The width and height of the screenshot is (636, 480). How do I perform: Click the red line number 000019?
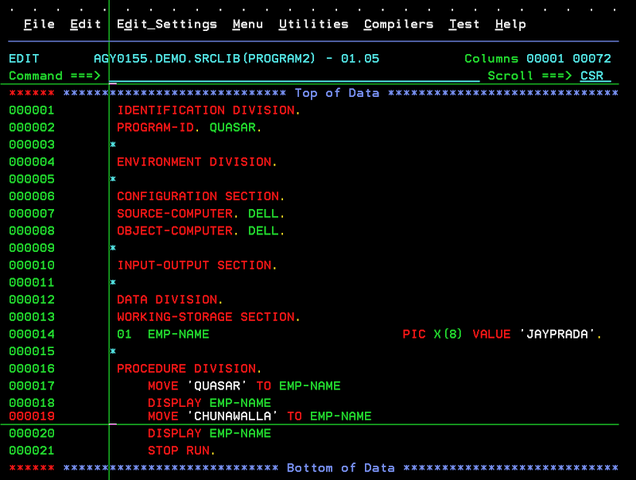(32, 416)
